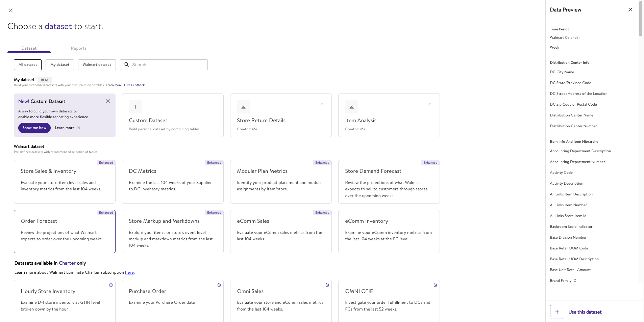
Task: Switch to the Reports tab
Action: [79, 48]
